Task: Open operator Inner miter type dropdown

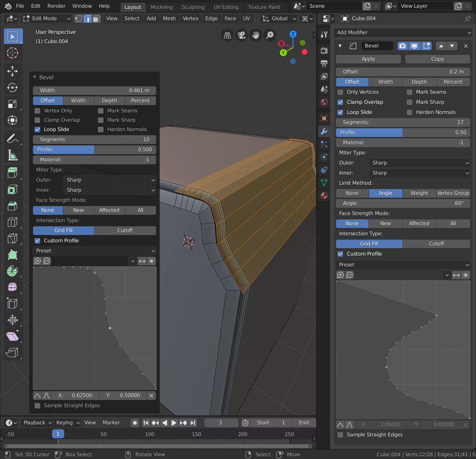Action: click(x=109, y=190)
